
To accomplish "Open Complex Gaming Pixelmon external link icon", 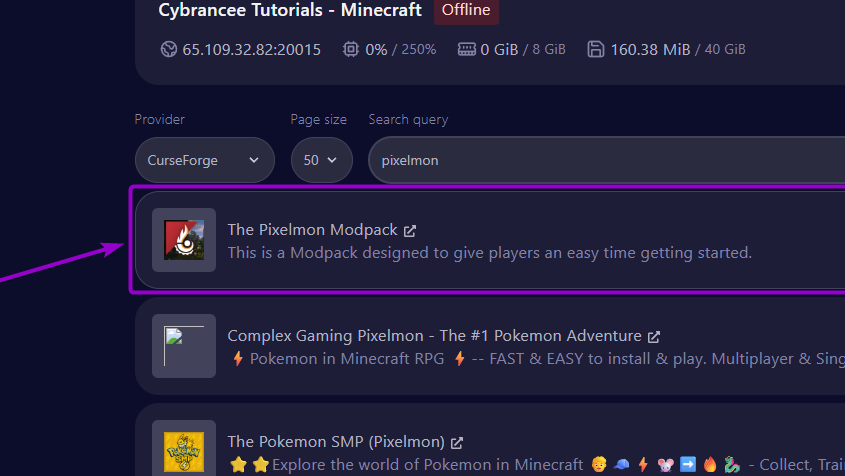I will [x=654, y=337].
